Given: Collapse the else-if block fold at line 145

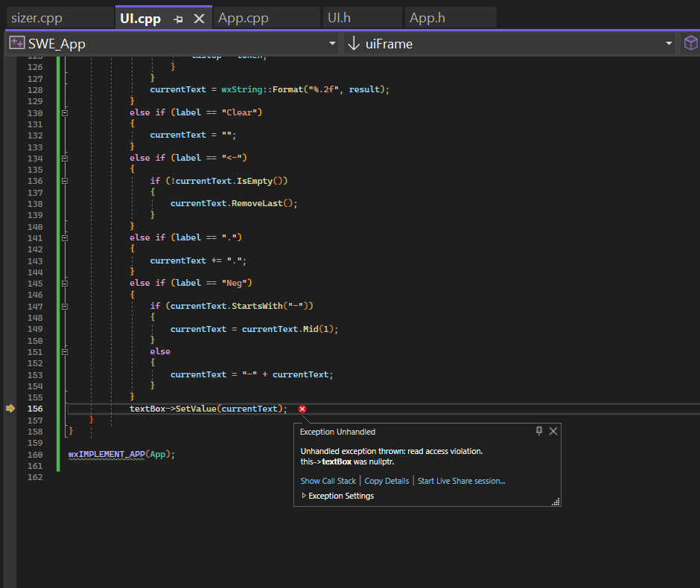Looking at the screenshot, I should click(x=64, y=282).
